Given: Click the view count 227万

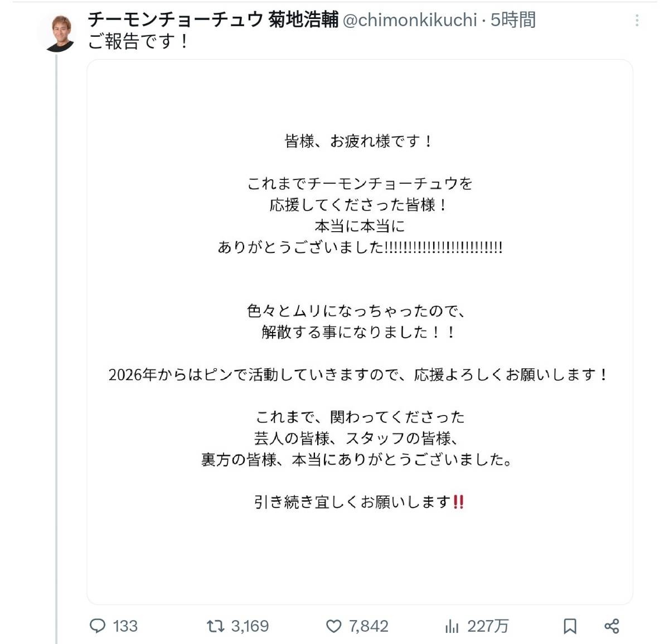Looking at the screenshot, I should (x=488, y=626).
